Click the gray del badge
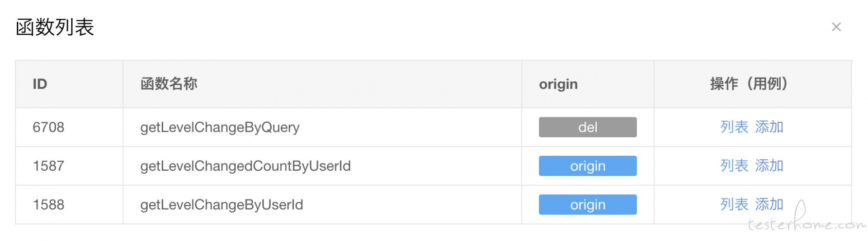This screenshot has width=868, height=242. tap(588, 127)
